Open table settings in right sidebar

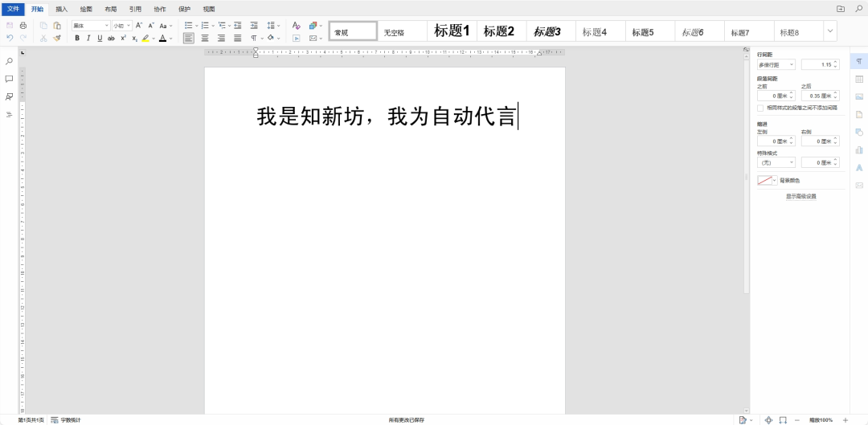[x=859, y=79]
